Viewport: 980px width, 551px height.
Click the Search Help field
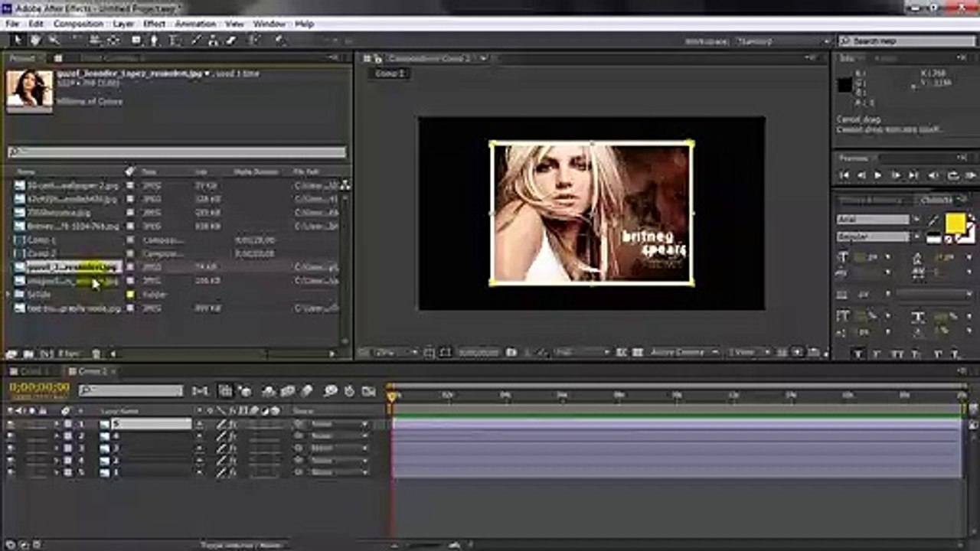908,41
